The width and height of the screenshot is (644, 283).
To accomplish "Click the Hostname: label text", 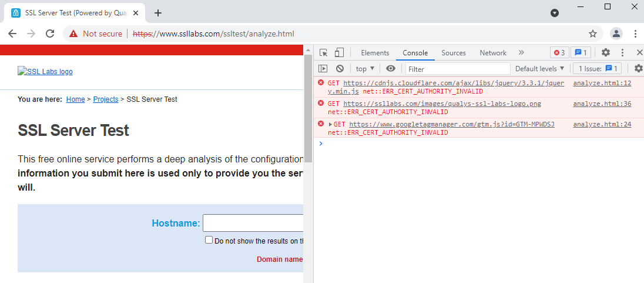I will point(176,224).
